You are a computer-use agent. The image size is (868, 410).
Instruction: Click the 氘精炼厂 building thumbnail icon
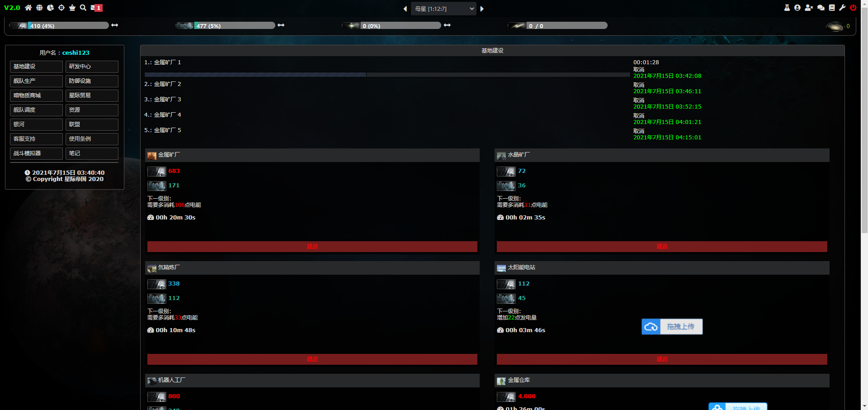click(x=152, y=268)
